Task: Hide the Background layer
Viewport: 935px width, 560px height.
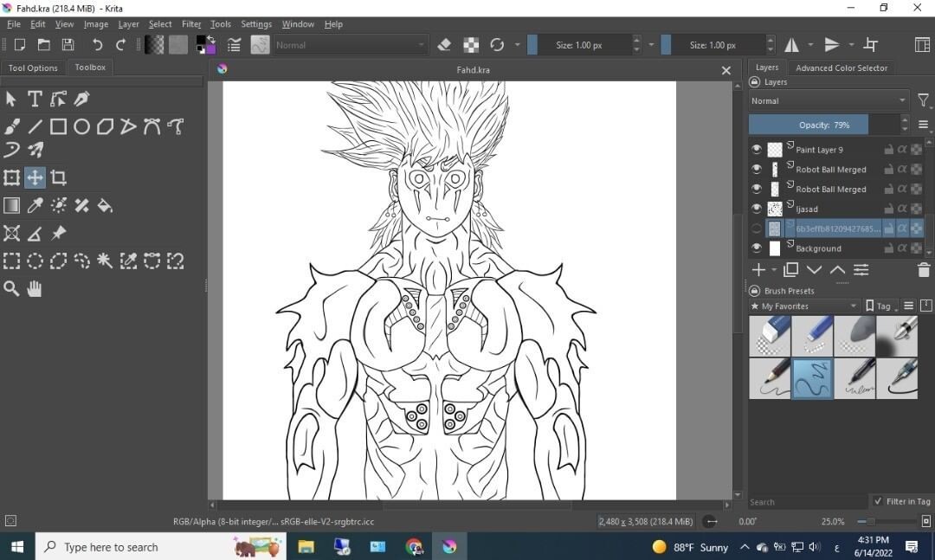Action: pyautogui.click(x=756, y=248)
